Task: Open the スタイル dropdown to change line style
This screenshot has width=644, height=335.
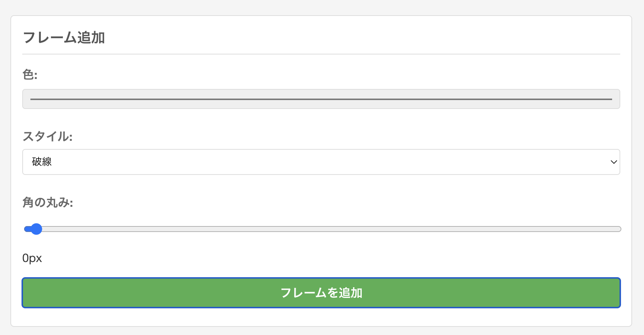Action: [x=321, y=162]
